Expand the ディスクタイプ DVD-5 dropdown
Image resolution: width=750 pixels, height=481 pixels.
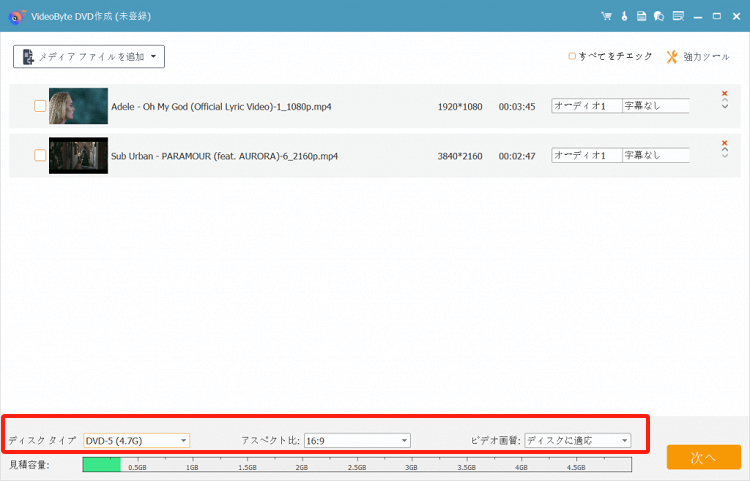click(x=136, y=440)
